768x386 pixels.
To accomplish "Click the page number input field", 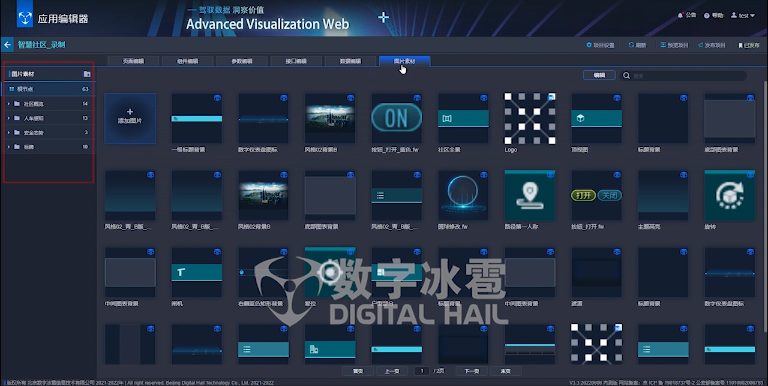I will [422, 371].
